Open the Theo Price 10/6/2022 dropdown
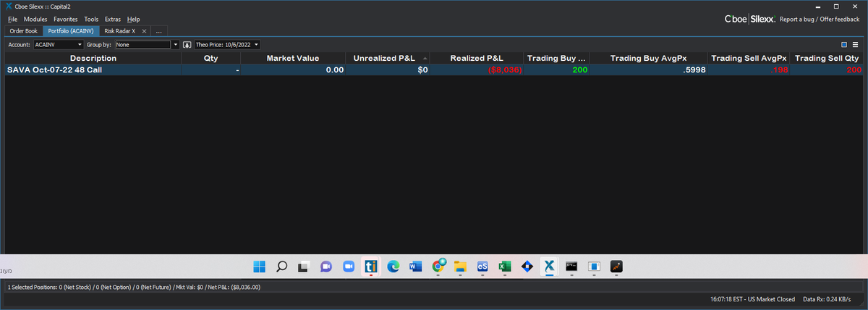Viewport: 868px width, 310px height. (x=227, y=45)
